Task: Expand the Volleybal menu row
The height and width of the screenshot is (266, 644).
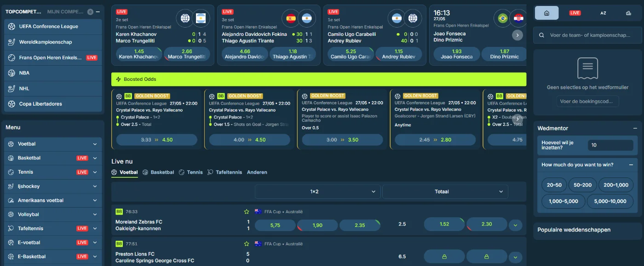Action: click(x=53, y=215)
